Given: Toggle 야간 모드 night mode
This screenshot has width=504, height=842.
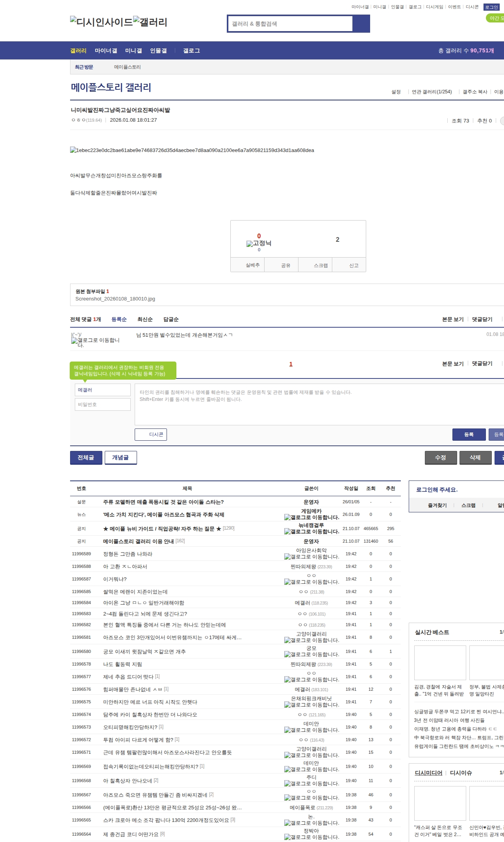Looking at the screenshot, I should [495, 18].
